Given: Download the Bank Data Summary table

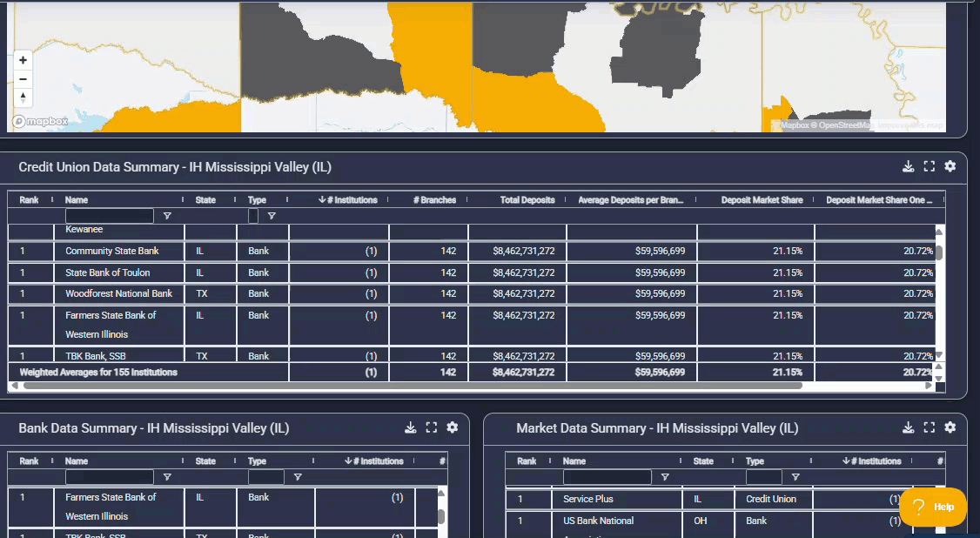Looking at the screenshot, I should tap(410, 427).
